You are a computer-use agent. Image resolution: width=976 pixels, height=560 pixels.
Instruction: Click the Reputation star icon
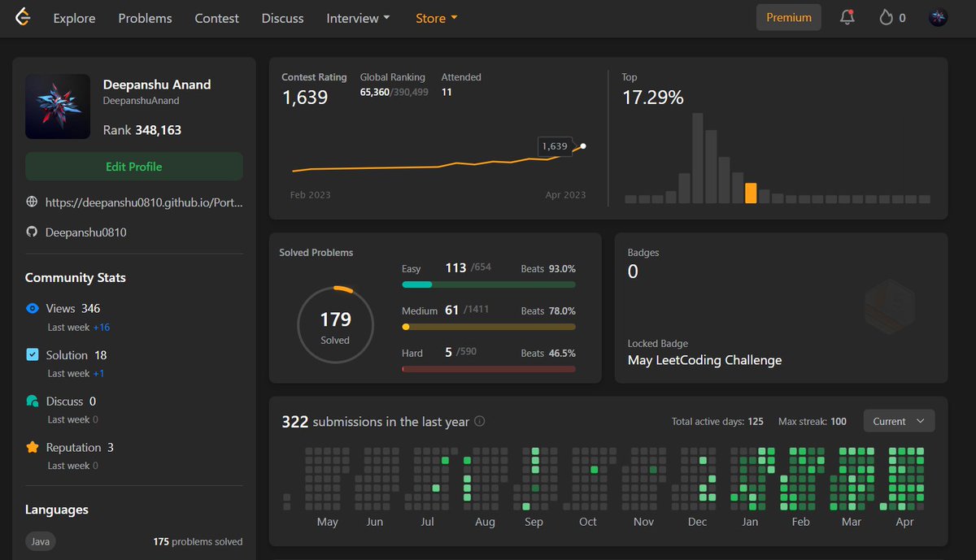tap(33, 447)
